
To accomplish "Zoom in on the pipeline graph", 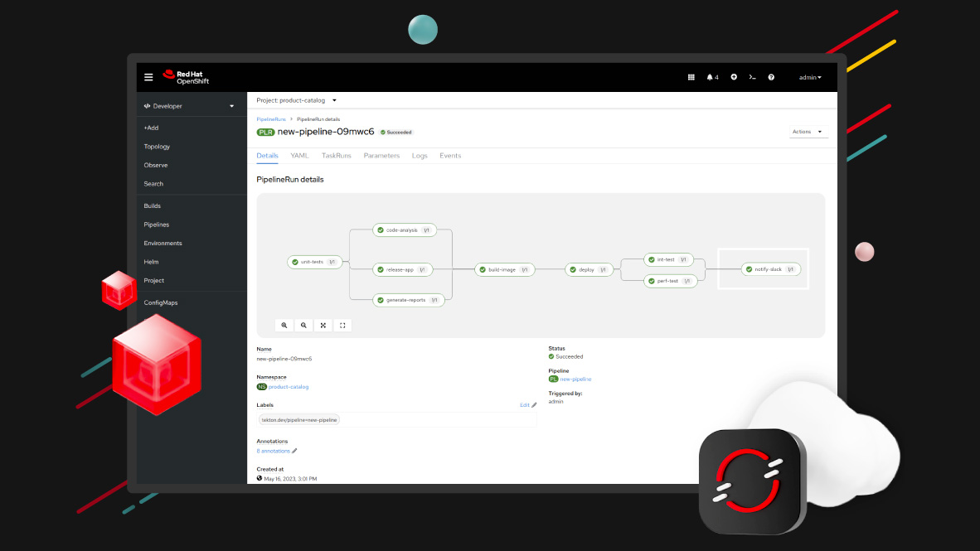I will pos(284,326).
